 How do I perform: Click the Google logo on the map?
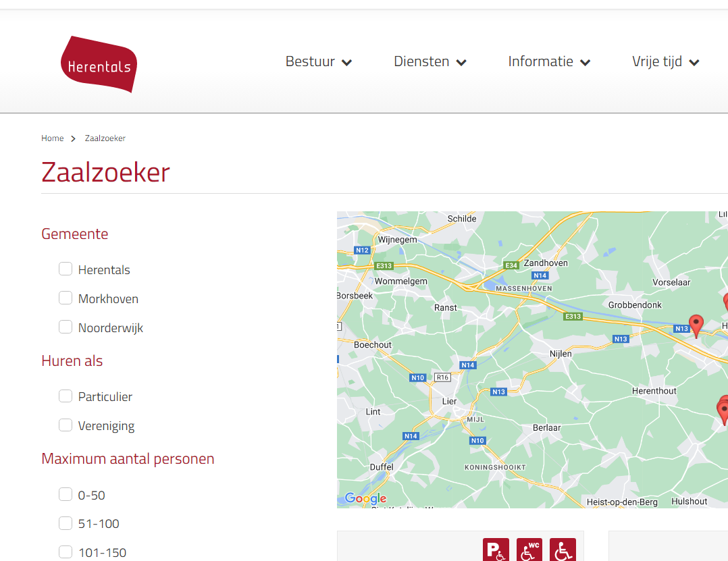click(365, 498)
